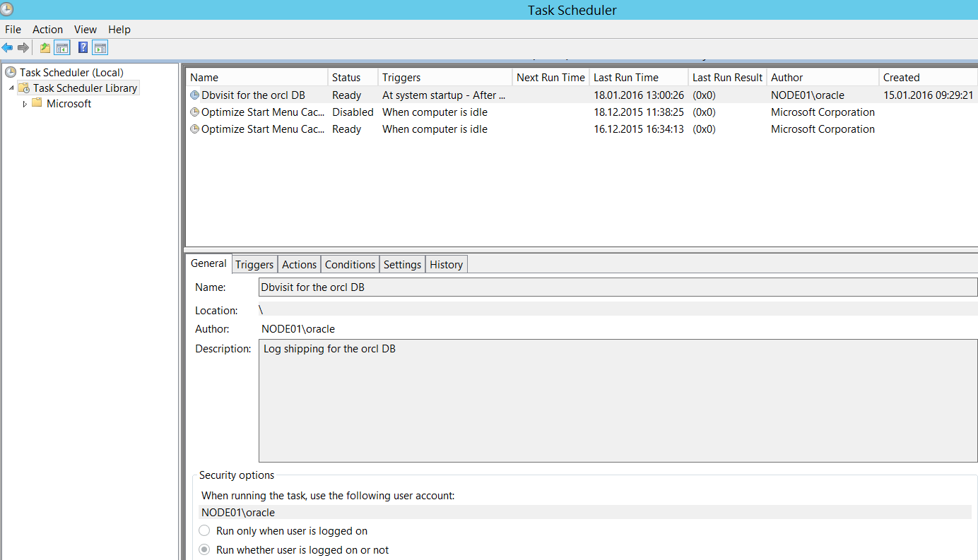Image resolution: width=978 pixels, height=560 pixels.
Task: Select the Disabled Optimize Start Menu Cache task name
Action: pos(264,112)
